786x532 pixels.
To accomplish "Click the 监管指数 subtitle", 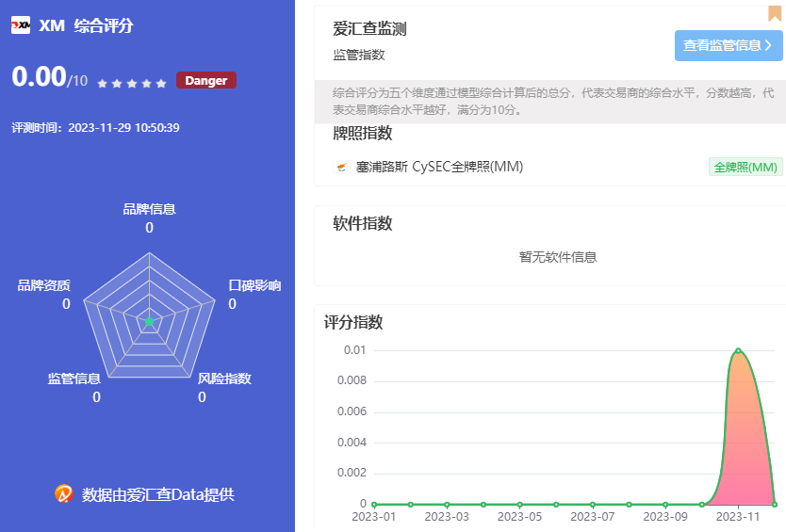I will [359, 56].
